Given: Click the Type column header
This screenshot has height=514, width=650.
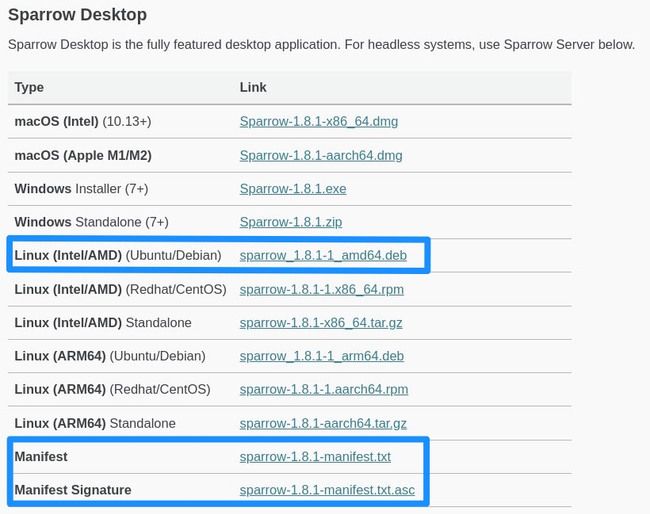Looking at the screenshot, I should point(29,88).
